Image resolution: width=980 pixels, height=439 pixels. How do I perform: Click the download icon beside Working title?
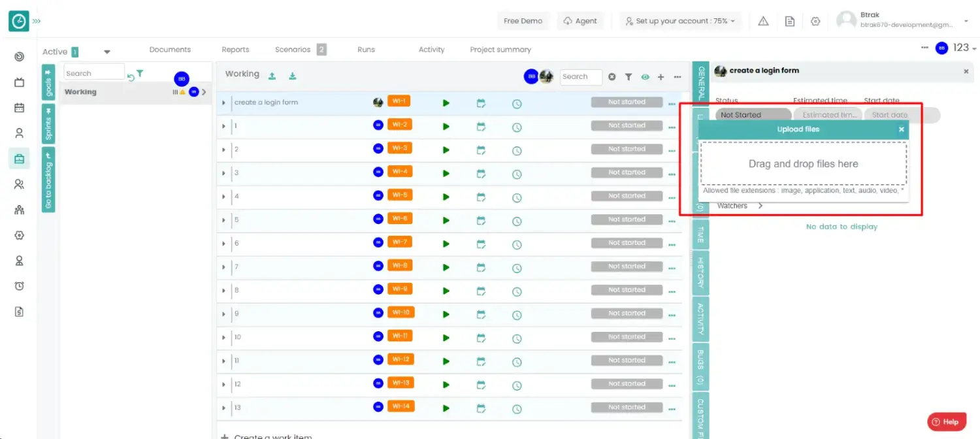coord(293,76)
